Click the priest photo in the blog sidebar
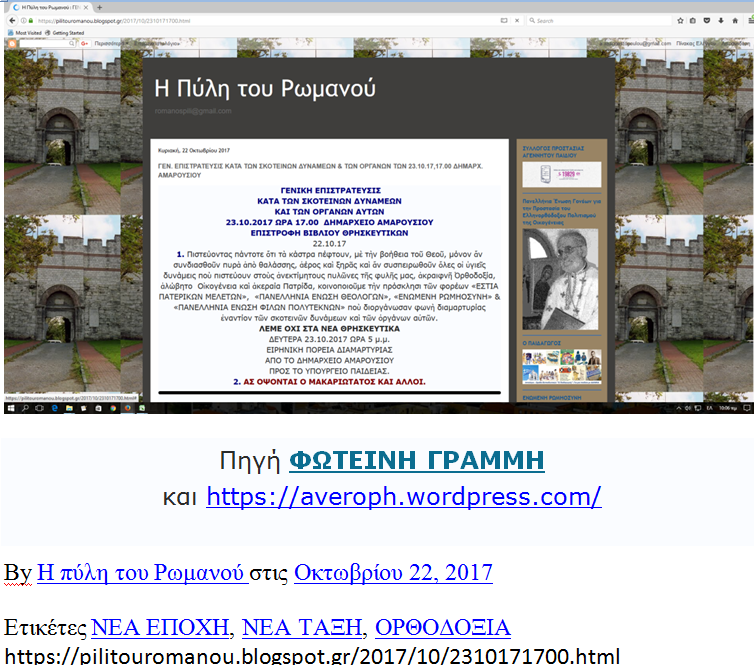 tap(561, 280)
